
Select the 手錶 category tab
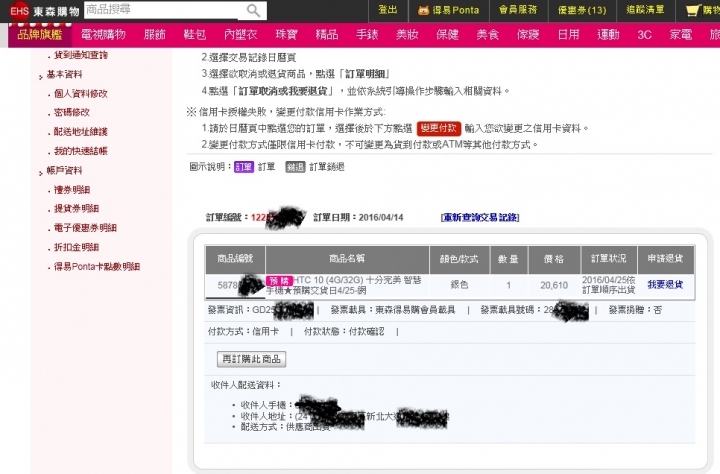coord(367,34)
